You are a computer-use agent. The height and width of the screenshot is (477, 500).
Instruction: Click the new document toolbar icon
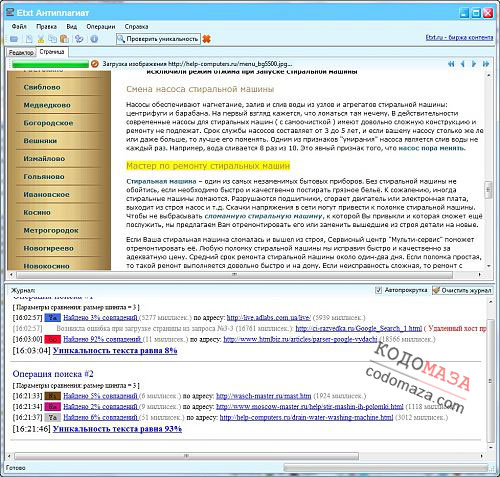(x=29, y=39)
